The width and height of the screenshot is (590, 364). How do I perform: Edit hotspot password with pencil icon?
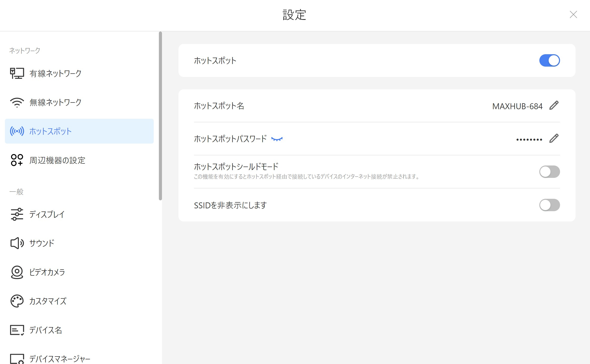pos(554,139)
